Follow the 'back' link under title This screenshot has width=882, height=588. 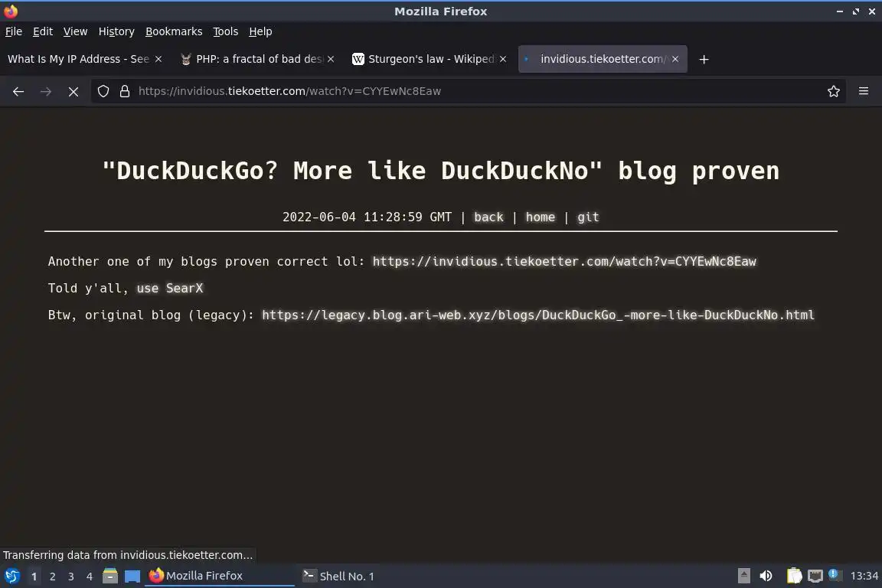coord(488,217)
